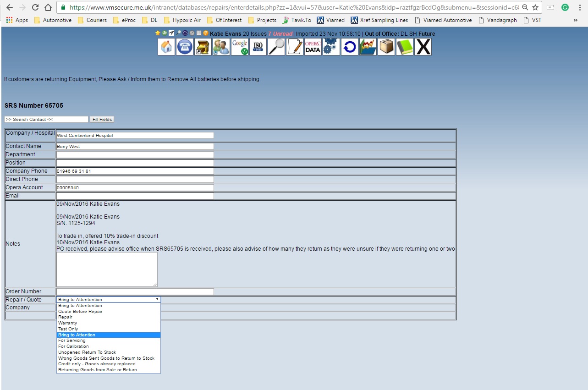This screenshot has height=390, width=588.
Task: Open the cardboard box parcel icon
Action: coord(386,47)
